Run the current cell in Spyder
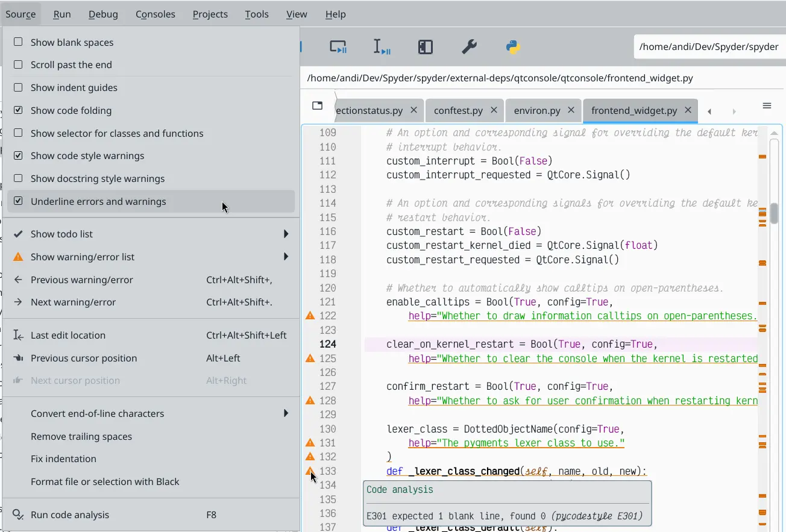Image resolution: width=786 pixels, height=532 pixels. click(x=338, y=46)
